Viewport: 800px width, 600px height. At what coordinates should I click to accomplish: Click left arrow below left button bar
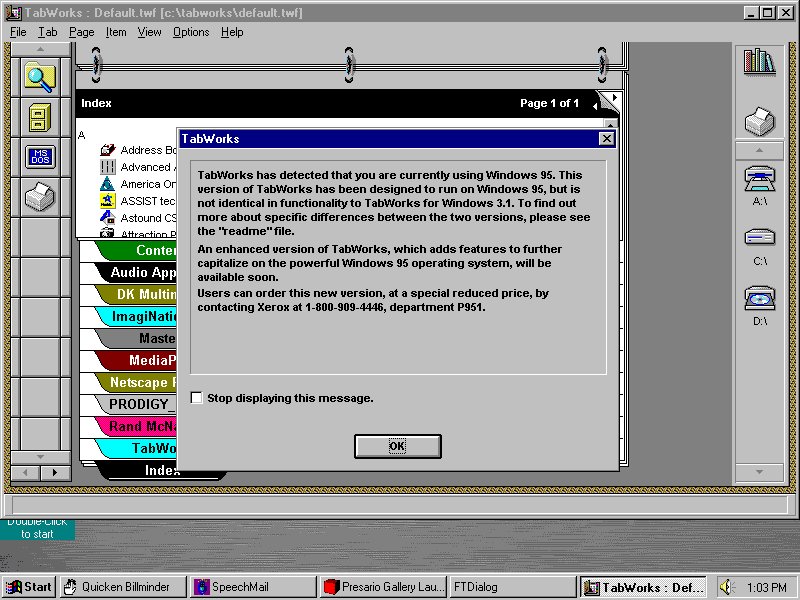26,472
